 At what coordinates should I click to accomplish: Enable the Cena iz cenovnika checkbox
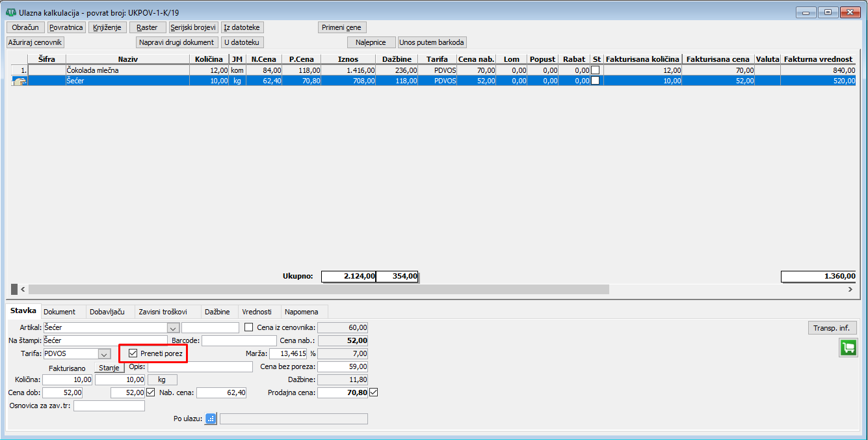pos(248,327)
